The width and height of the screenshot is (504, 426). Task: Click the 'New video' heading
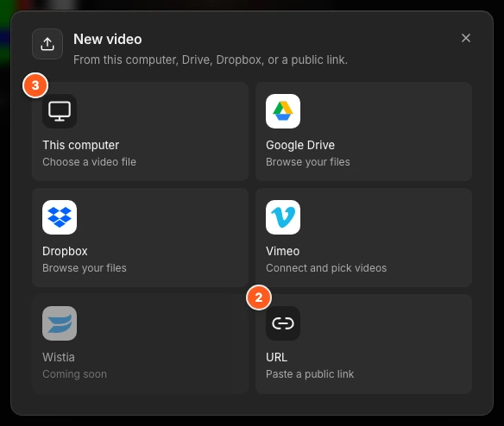108,39
